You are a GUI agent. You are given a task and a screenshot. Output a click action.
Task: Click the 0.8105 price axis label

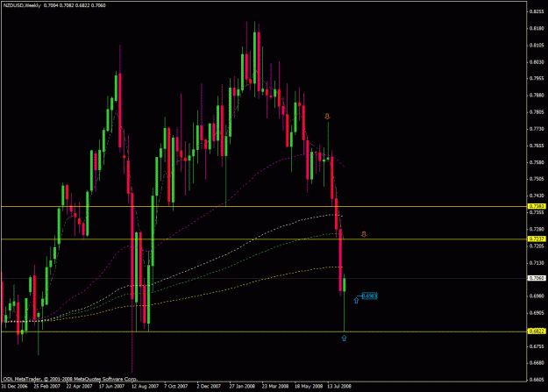[537, 45]
